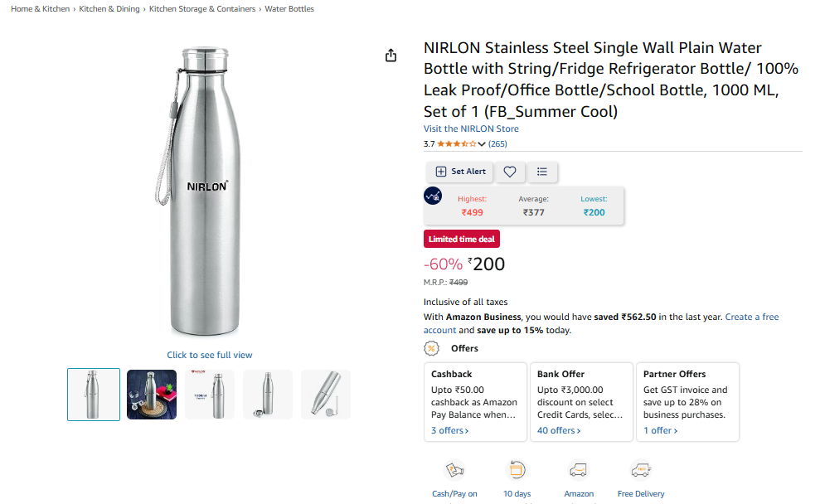The width and height of the screenshot is (820, 504).
Task: Open Water Bottles breadcrumb category
Action: click(289, 9)
